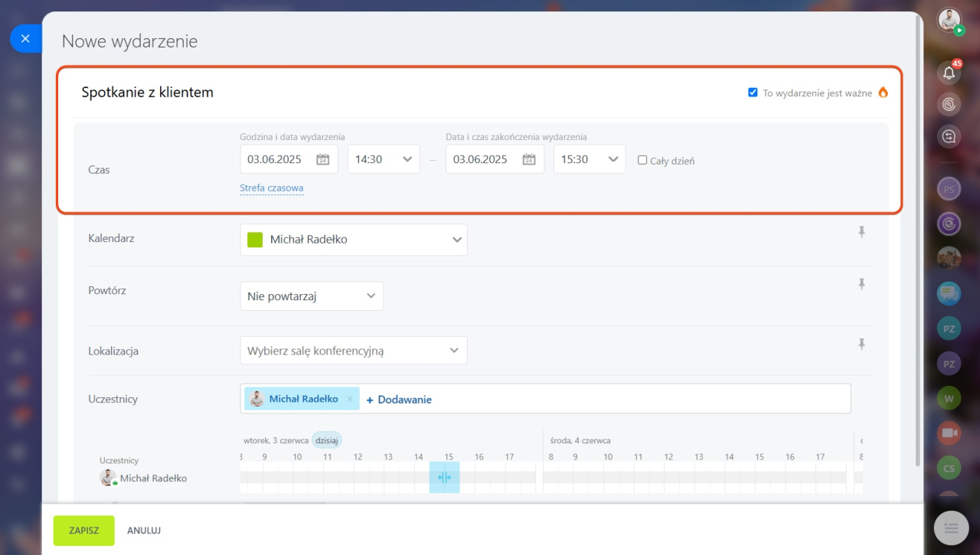Pin the Lokalizacja field
The width and height of the screenshot is (980, 555).
pos(861,344)
